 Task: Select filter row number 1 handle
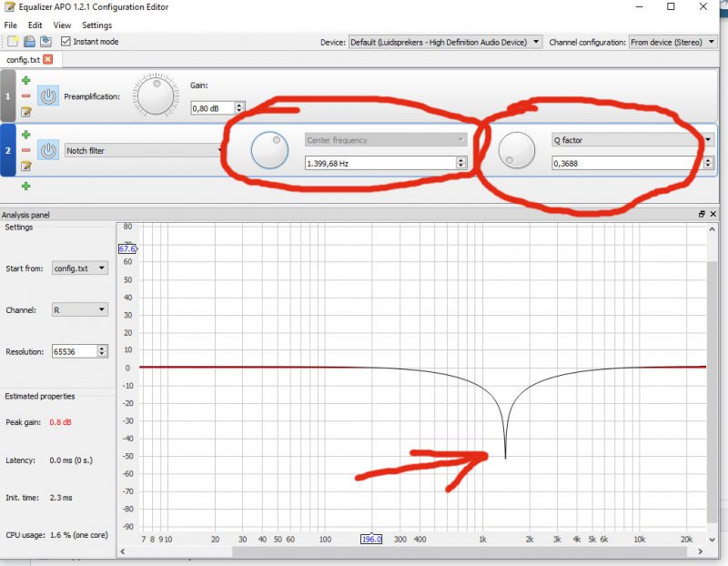point(8,96)
